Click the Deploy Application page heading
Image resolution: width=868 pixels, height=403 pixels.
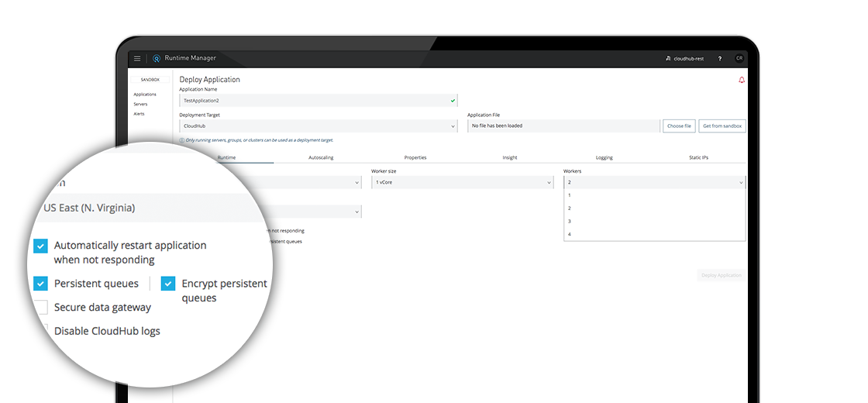[x=210, y=80]
